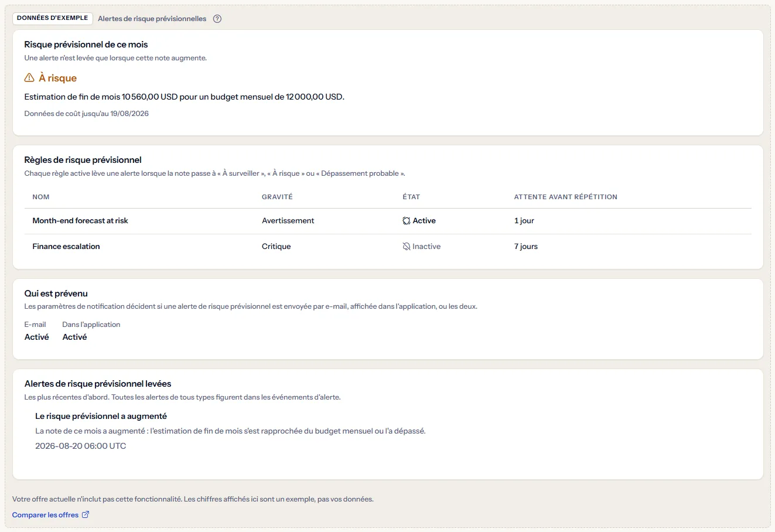Click the NOM column header
The width and height of the screenshot is (775, 532).
pyautogui.click(x=41, y=197)
